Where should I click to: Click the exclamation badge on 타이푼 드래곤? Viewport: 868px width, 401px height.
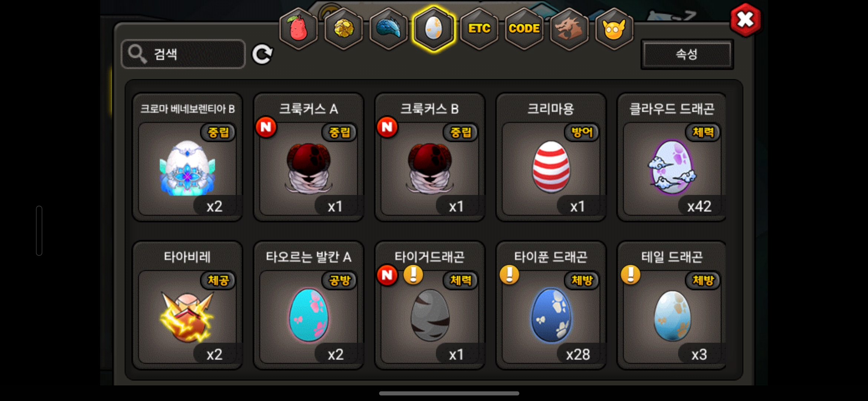(509, 275)
